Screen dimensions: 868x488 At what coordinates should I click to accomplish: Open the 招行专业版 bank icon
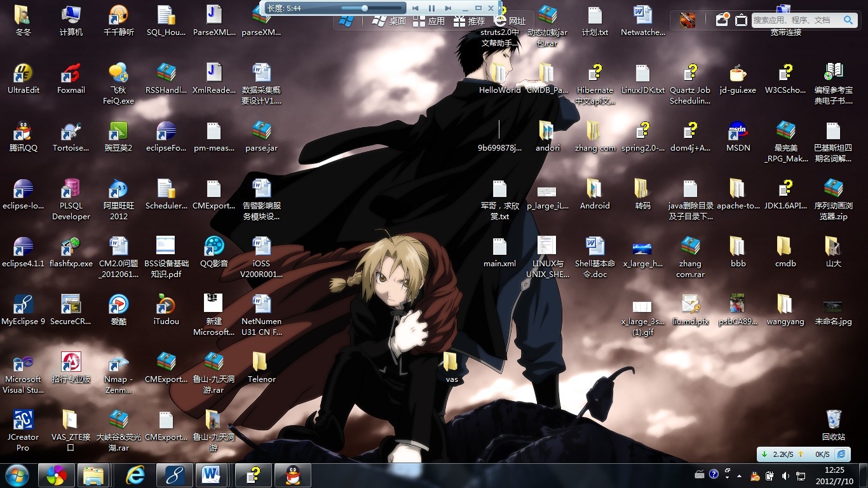[x=71, y=368]
